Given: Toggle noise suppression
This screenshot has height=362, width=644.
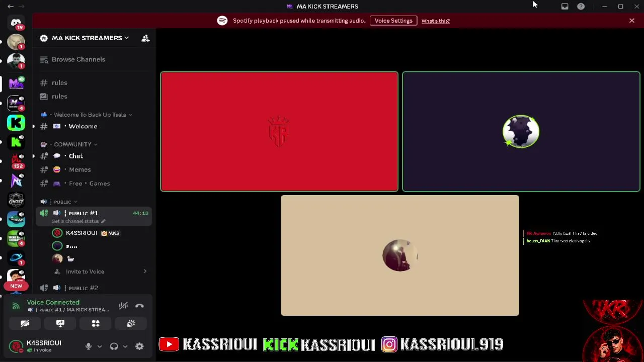Looking at the screenshot, I should [123, 306].
